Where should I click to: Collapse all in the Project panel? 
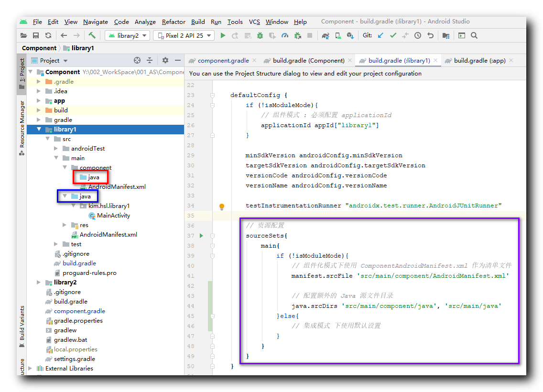[150, 60]
